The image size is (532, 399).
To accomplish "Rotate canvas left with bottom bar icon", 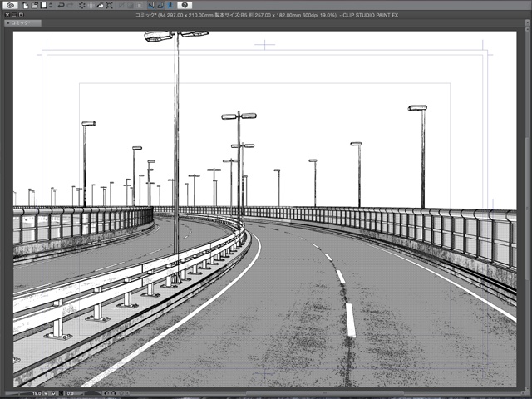I will [106, 393].
